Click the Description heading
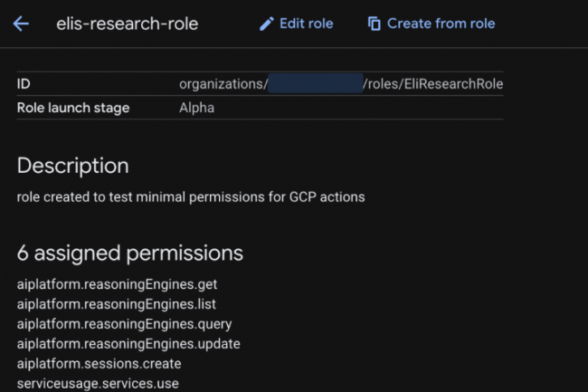This screenshot has width=588, height=392. pos(72,166)
